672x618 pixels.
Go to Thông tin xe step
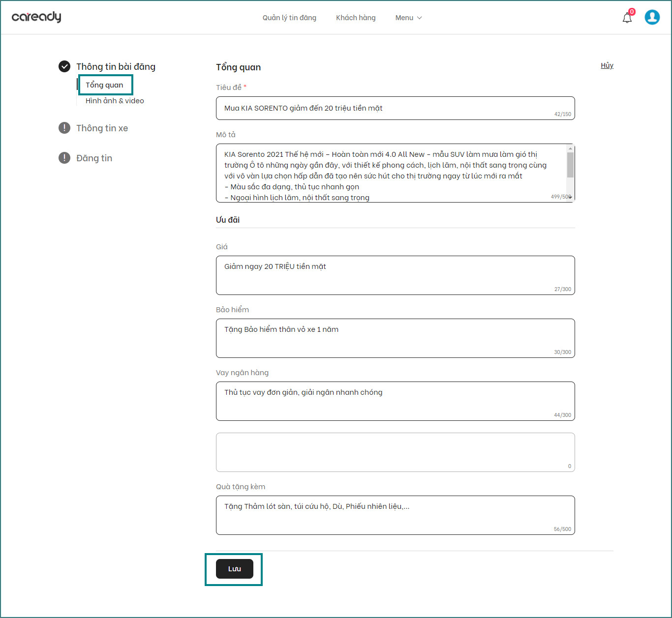(x=102, y=128)
